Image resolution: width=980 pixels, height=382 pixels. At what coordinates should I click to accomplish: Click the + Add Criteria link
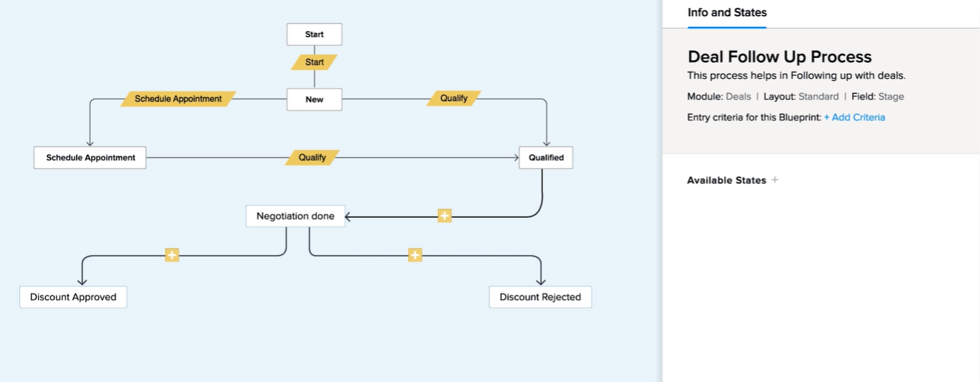click(855, 117)
